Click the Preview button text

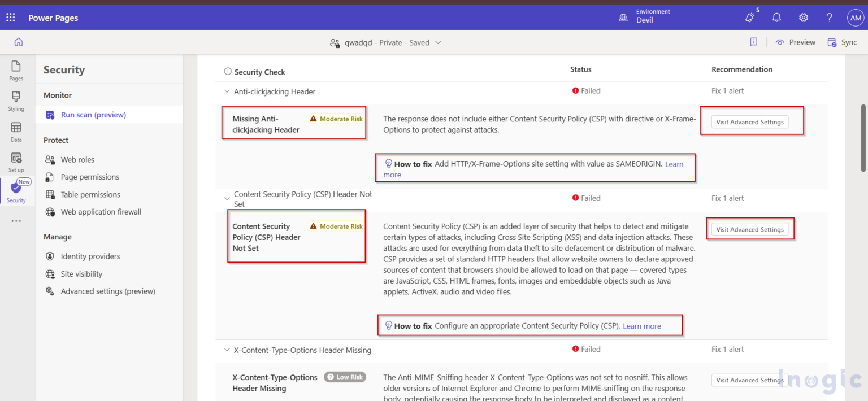802,42
